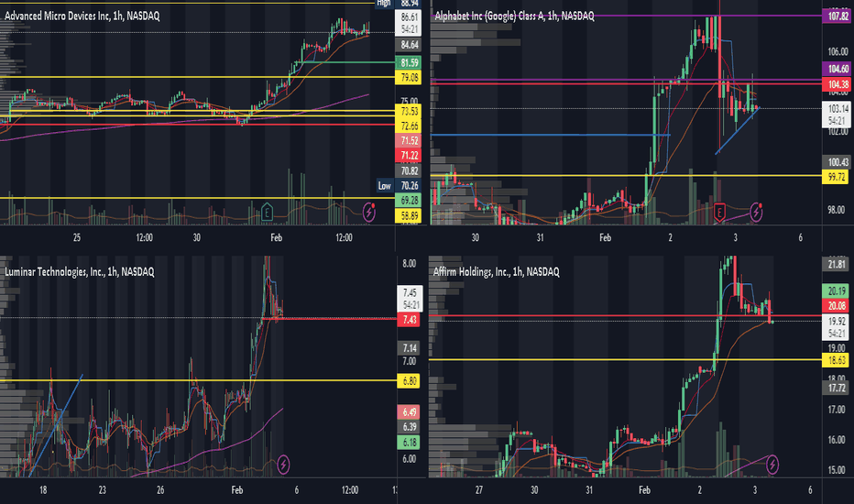
Task: Click the 98.00 level on Alphabet price axis
Action: (838, 210)
